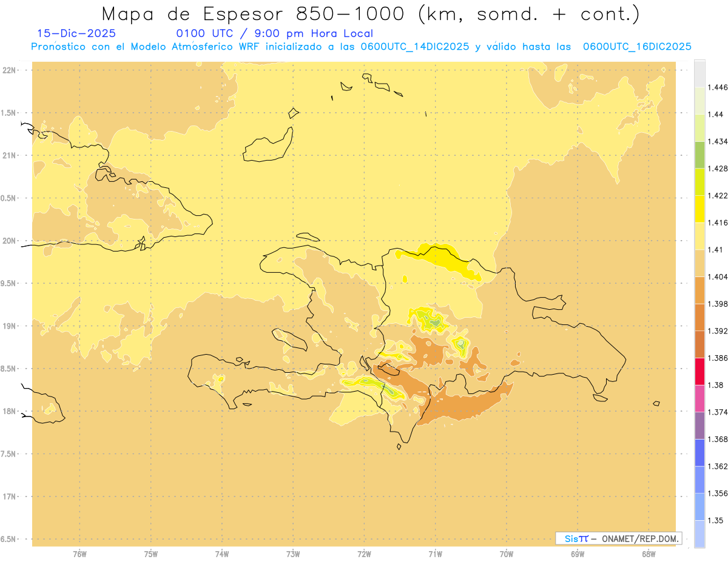Image resolution: width=728 pixels, height=562 pixels.
Task: Select the pale yellow swatch between 1.41 and 1.416
Action: (699, 236)
